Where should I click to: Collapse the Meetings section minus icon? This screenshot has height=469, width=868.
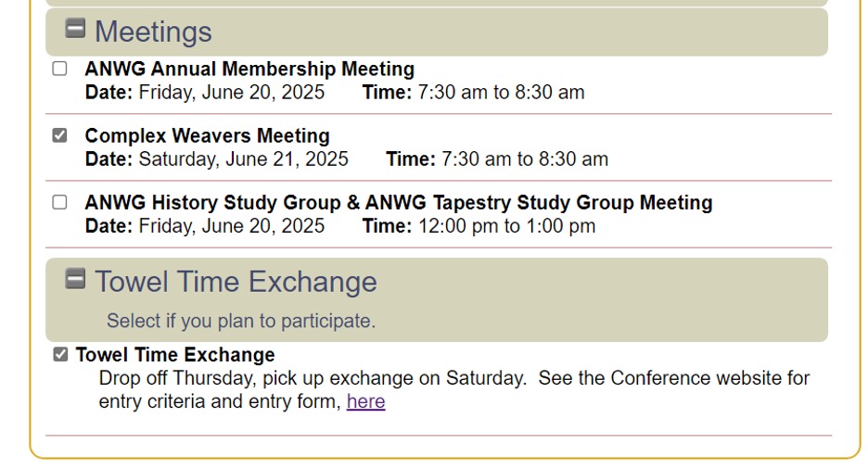(75, 29)
